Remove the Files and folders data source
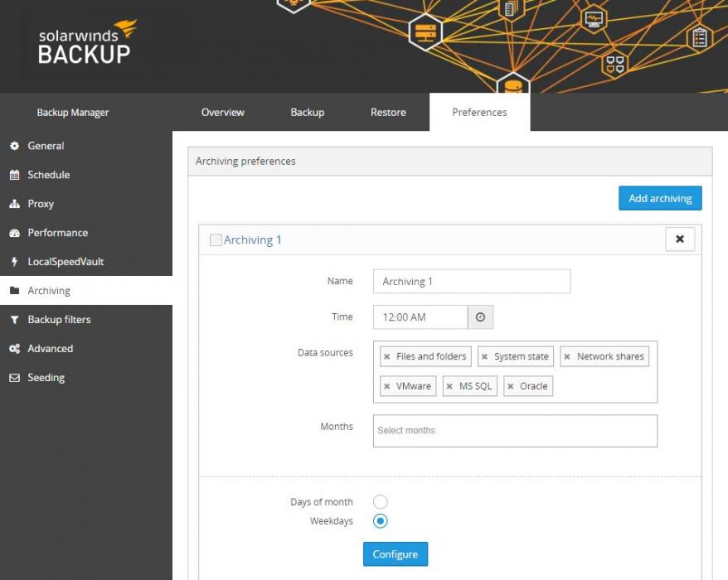728x580 pixels. coord(386,356)
